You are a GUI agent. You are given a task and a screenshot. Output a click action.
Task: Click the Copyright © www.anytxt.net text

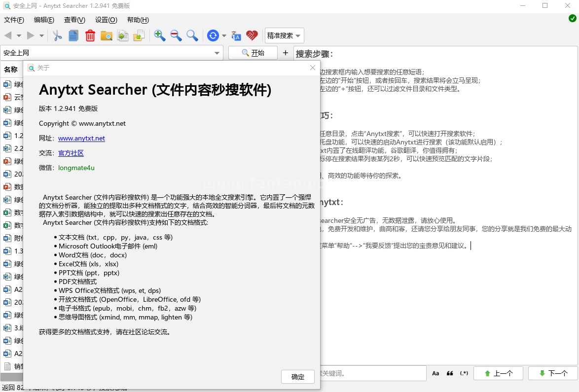point(82,124)
